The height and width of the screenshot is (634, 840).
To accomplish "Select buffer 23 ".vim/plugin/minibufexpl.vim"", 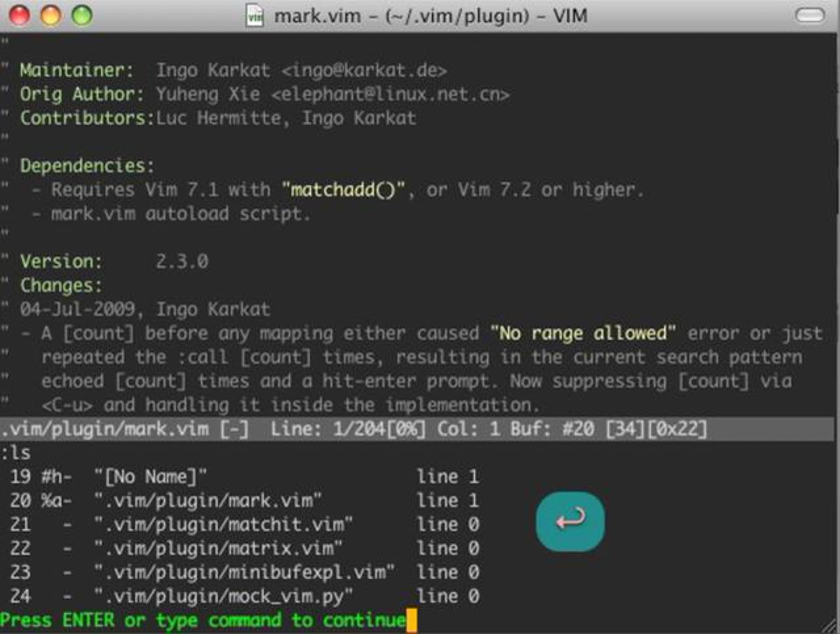I will (x=244, y=572).
